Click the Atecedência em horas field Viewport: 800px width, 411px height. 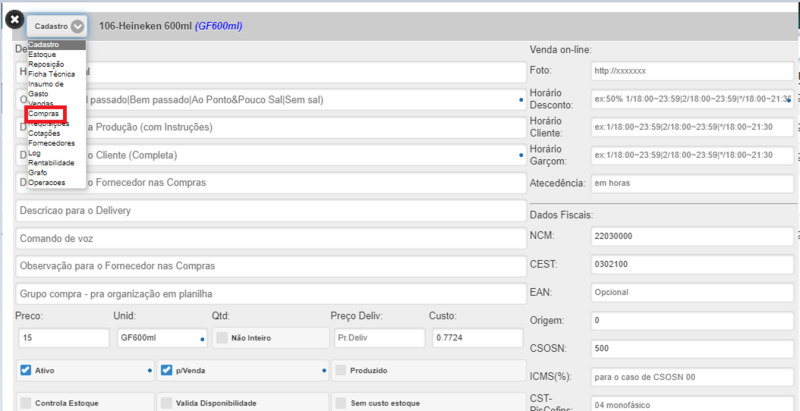tap(692, 183)
